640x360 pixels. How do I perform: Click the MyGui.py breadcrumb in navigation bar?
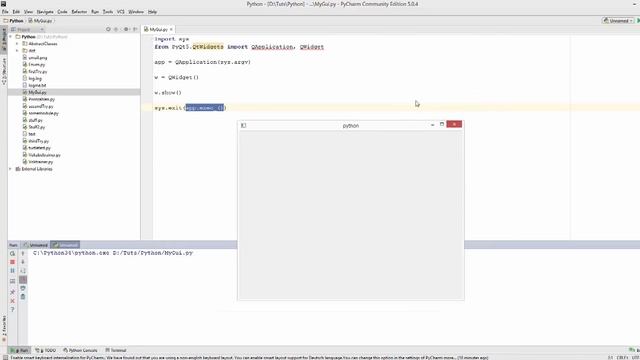[40, 20]
